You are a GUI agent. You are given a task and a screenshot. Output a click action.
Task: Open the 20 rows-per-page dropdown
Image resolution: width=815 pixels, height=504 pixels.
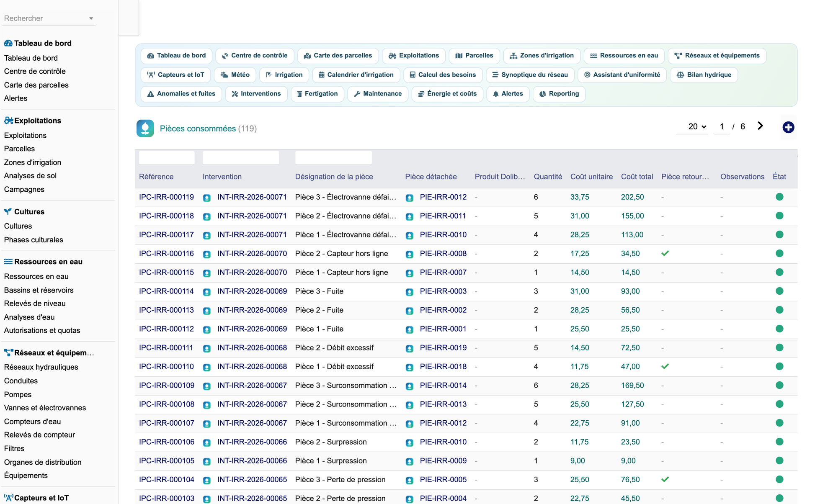tap(697, 126)
